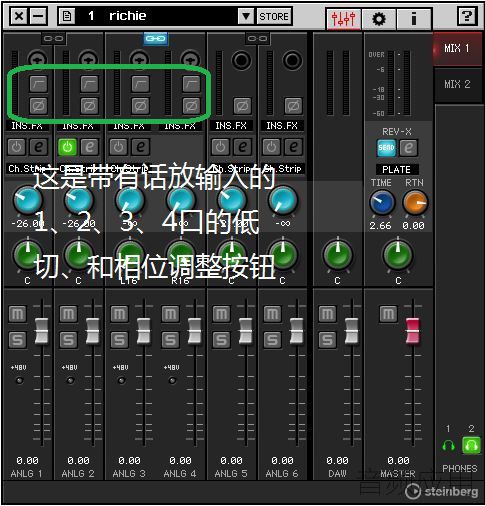Solo channel ANLG 6
Screen dimensions: 485x506
pyautogui.click(x=272, y=340)
